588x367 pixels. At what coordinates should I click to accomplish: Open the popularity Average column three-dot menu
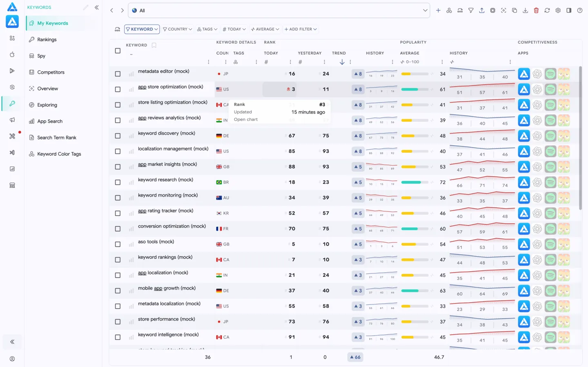(x=442, y=62)
